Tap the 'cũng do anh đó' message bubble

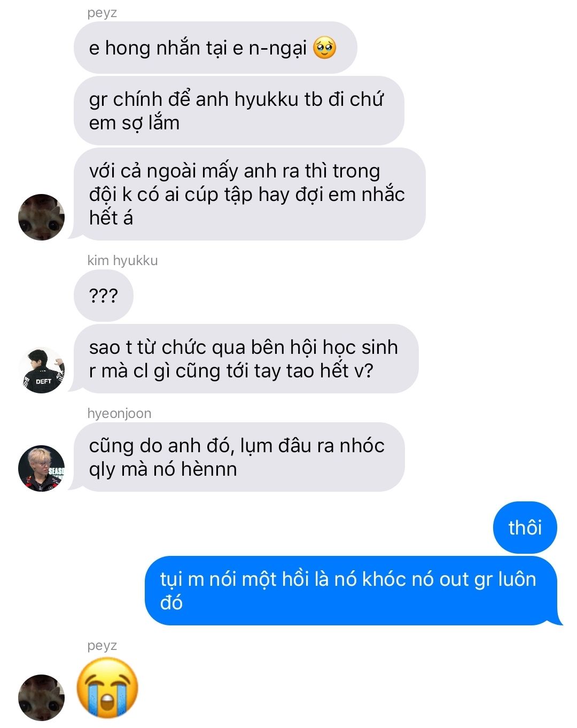click(239, 457)
